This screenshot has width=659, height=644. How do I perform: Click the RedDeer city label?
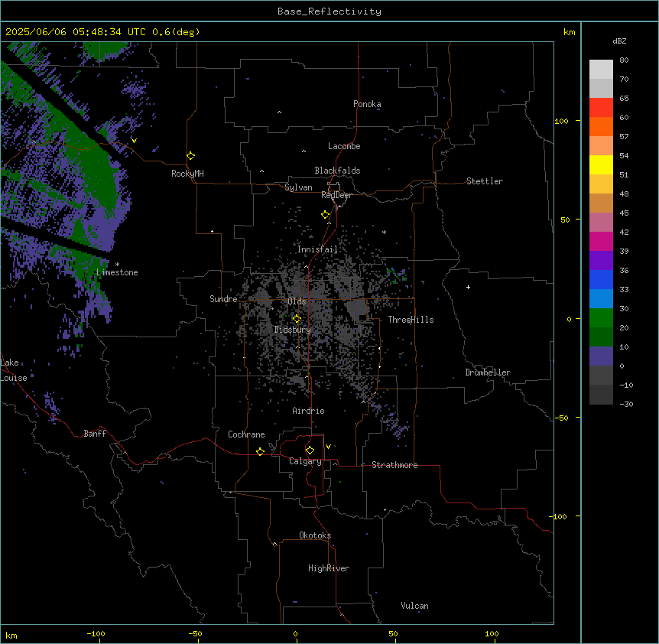pos(336,195)
